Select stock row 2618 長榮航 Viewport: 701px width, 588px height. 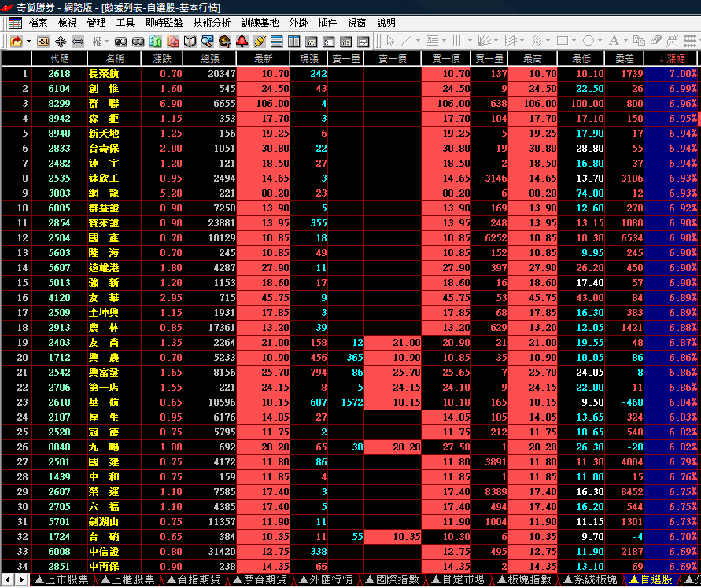coord(350,74)
